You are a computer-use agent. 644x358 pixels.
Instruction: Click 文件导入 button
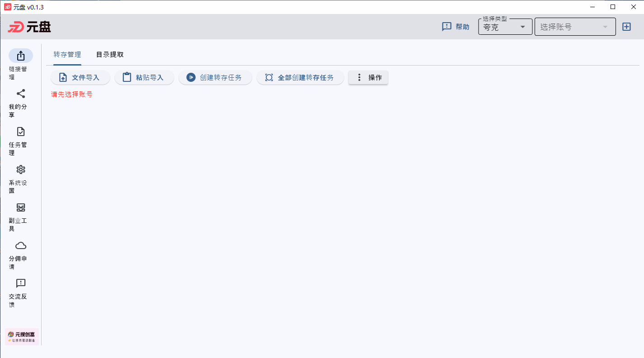pos(80,77)
